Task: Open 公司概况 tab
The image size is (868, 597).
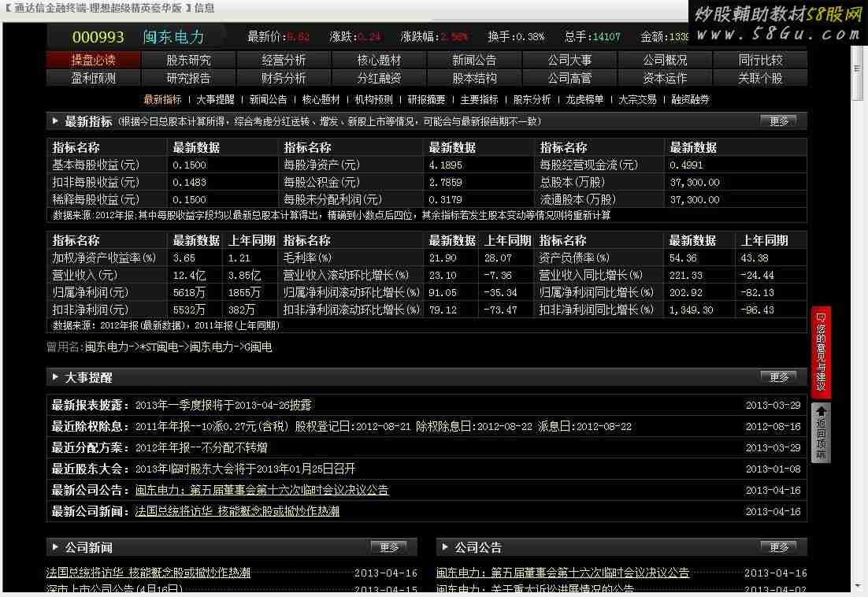Action: click(x=665, y=60)
